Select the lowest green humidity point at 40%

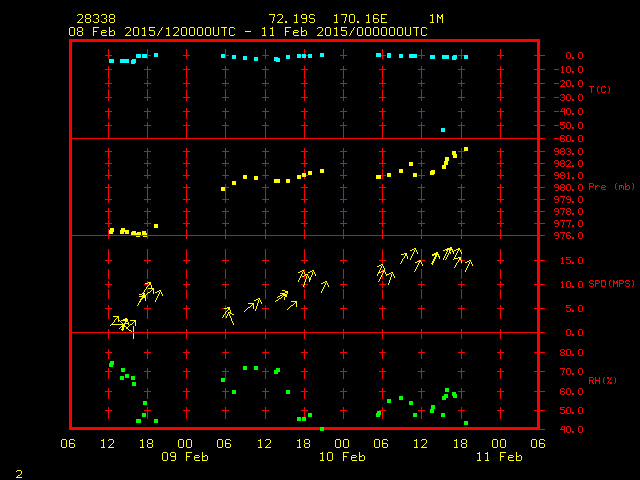(322, 429)
